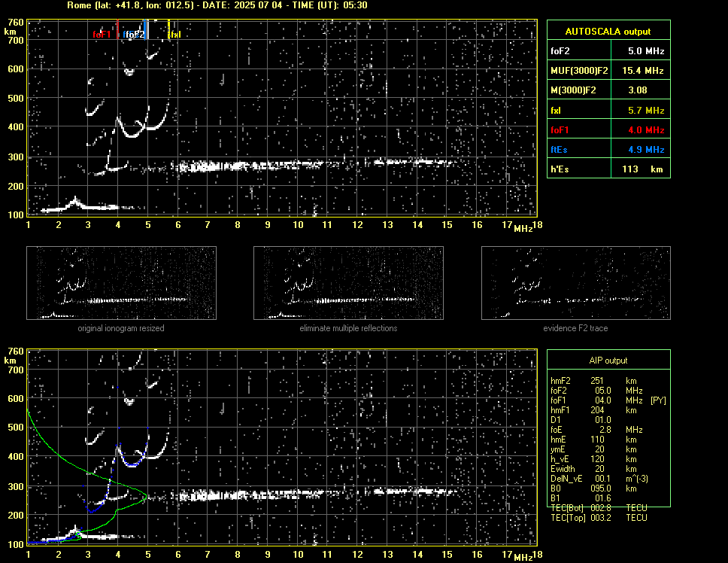Screen dimensions: 728x563
Task: Select the ymE 20 km row
Action: tap(593, 449)
